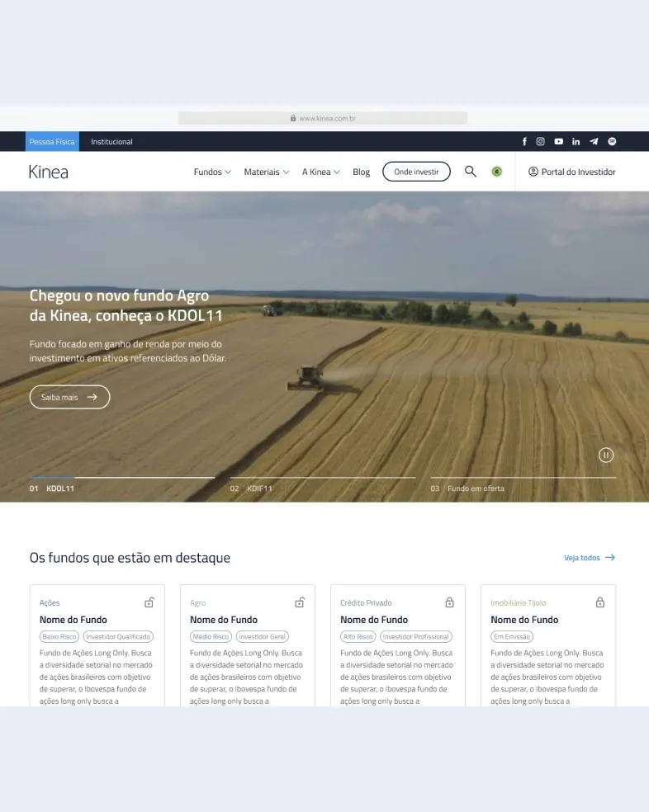Viewport: 649px width, 812px height.
Task: Open Kinea's Spotify icon
Action: (612, 141)
